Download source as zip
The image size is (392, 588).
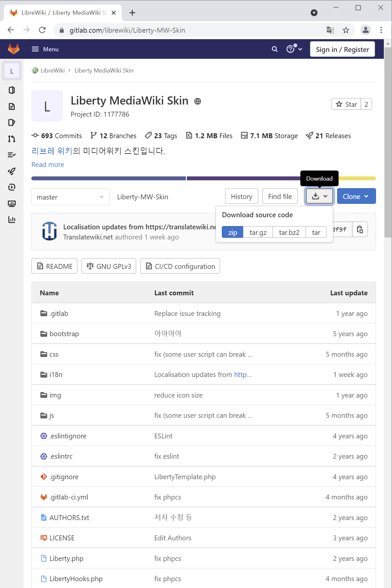tap(233, 232)
